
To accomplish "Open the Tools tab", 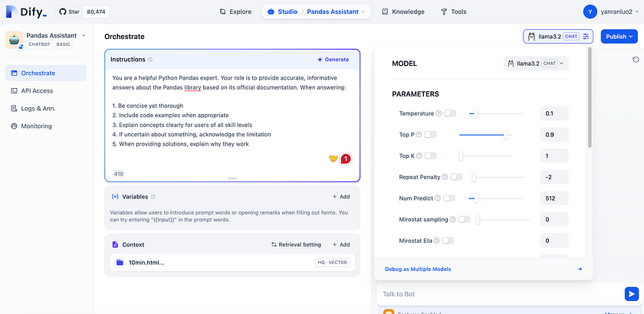I will pyautogui.click(x=453, y=12).
